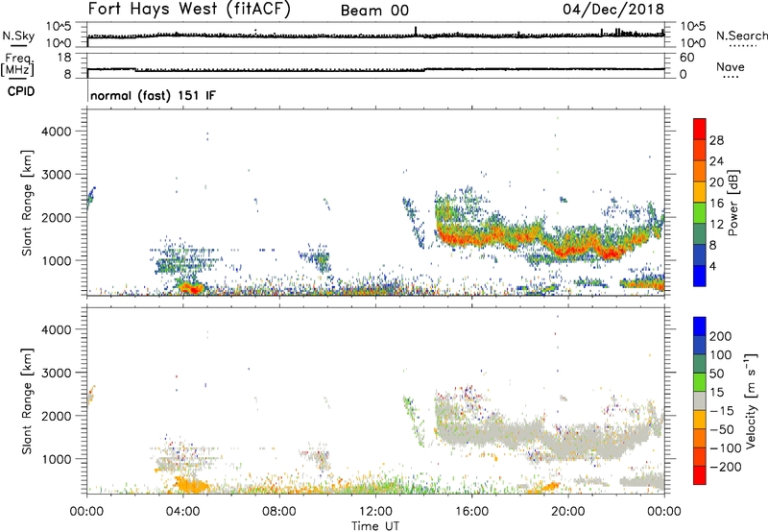The height and width of the screenshot is (532, 768).
Task: Select the 'Beam 00' header label
Action: [x=374, y=11]
